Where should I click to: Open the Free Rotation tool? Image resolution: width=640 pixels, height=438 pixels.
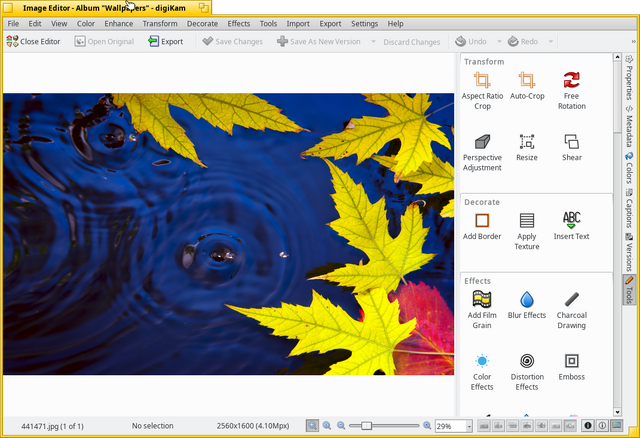coord(571,91)
